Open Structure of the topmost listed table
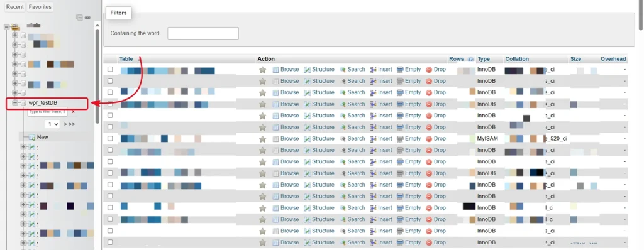Screen dimensions: 644x250 319,70
